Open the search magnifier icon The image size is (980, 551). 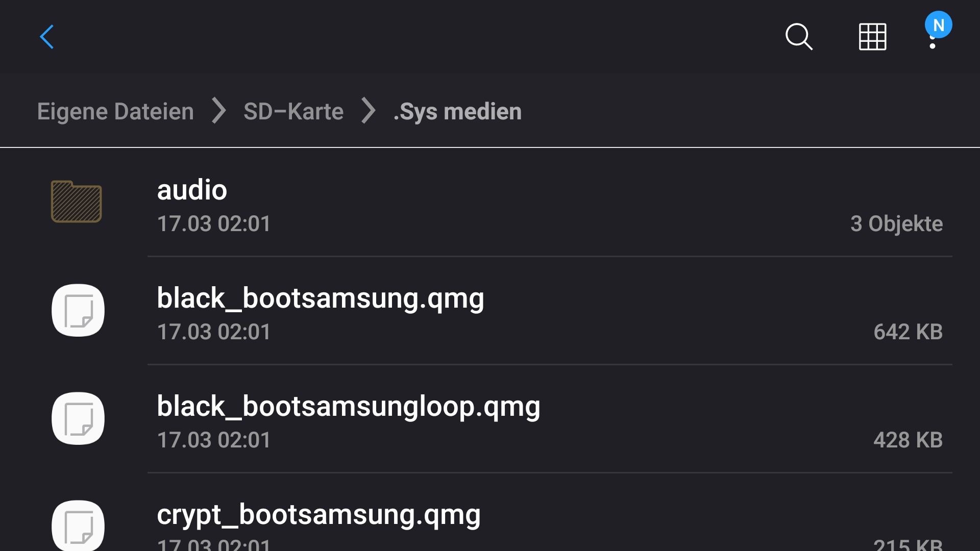point(799,37)
